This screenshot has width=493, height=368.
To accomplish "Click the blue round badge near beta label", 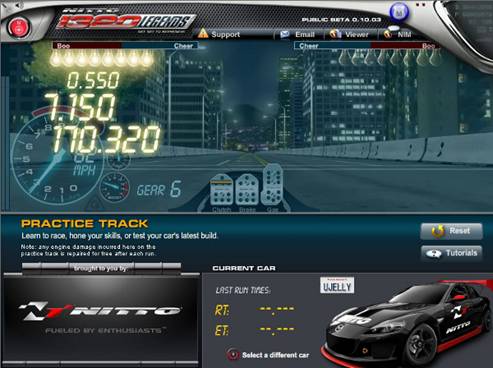I will pyautogui.click(x=399, y=12).
